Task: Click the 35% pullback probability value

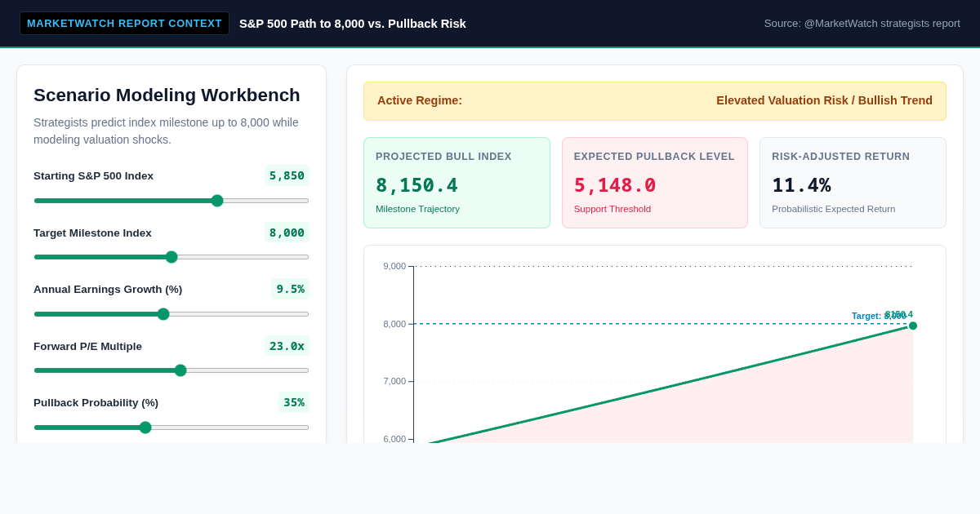Action: tap(294, 402)
